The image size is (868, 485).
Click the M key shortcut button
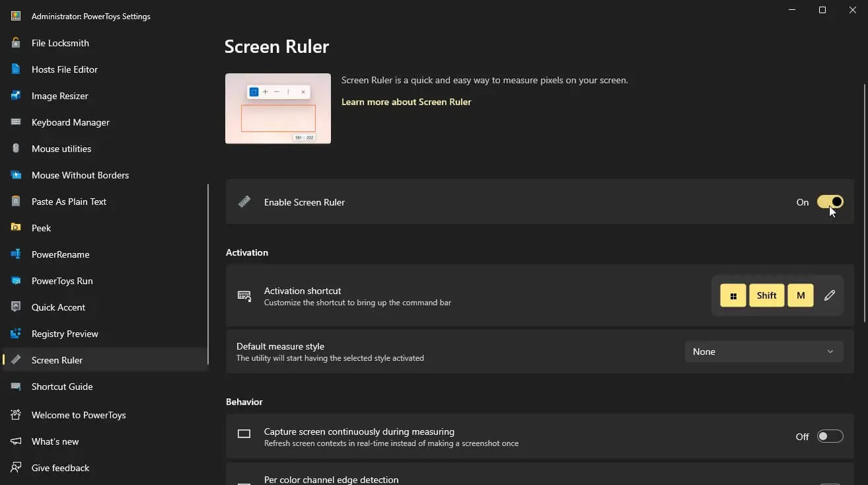pos(801,295)
